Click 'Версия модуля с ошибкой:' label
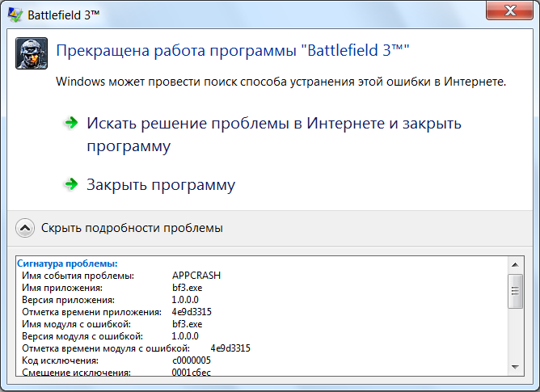The width and height of the screenshot is (540, 392). tap(82, 336)
